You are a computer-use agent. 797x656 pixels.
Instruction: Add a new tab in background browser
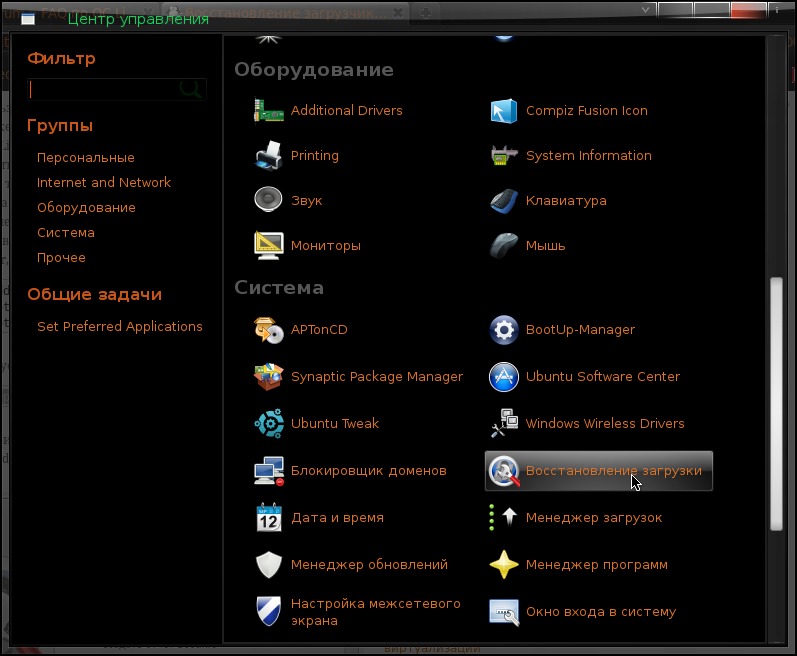pos(426,12)
